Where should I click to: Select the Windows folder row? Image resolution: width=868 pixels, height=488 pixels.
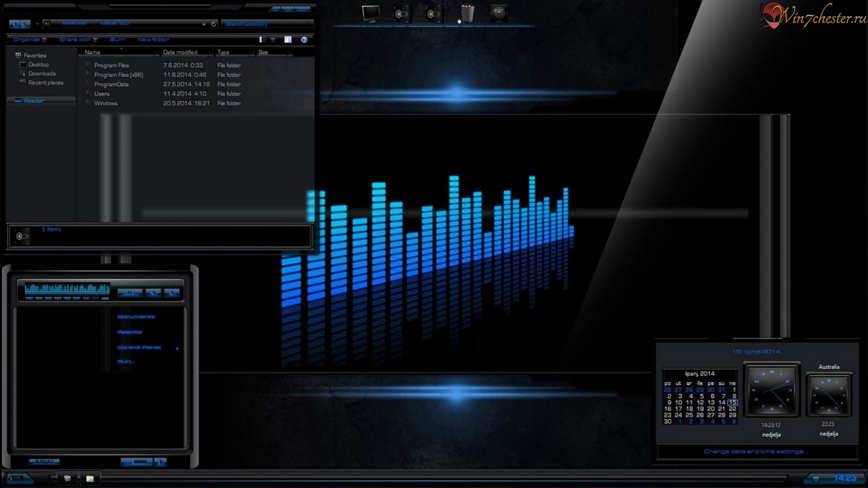(x=105, y=104)
